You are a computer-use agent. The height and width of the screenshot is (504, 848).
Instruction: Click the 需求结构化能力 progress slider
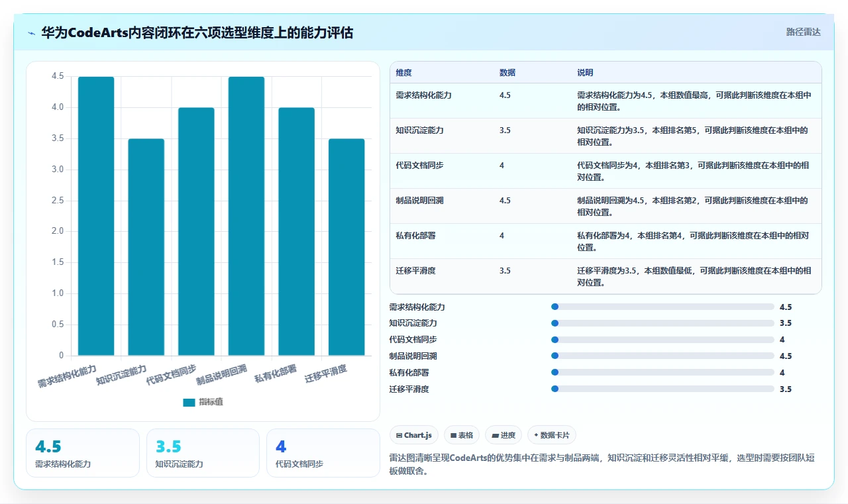tap(662, 307)
